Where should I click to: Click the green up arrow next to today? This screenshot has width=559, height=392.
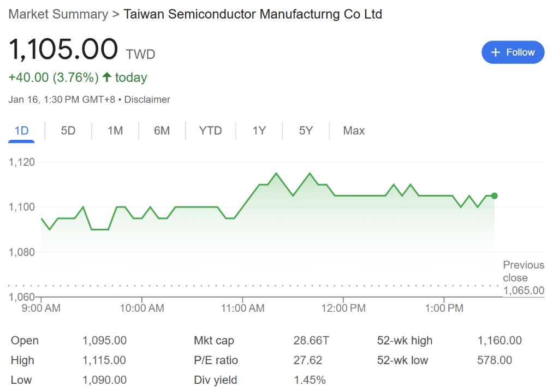click(x=107, y=76)
